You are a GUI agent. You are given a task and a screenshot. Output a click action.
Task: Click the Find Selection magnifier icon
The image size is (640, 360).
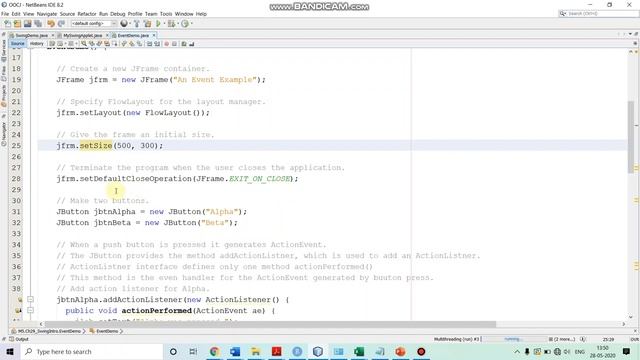click(x=84, y=44)
